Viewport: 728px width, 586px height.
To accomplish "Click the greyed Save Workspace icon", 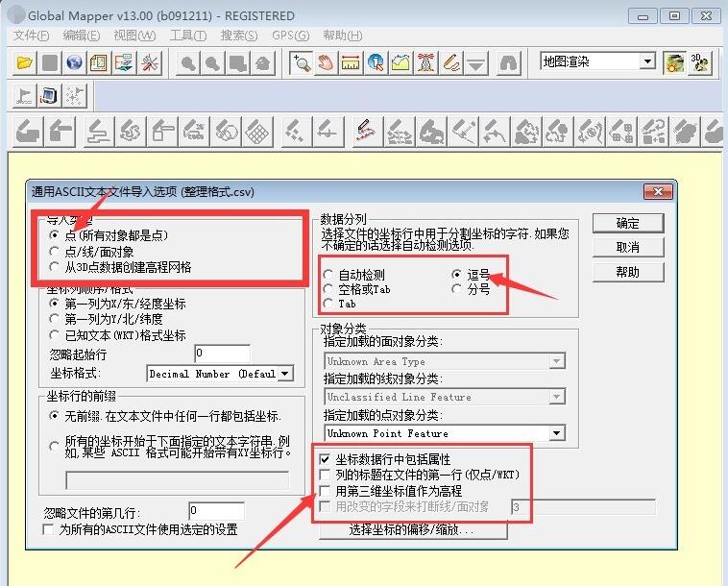I will click(x=50, y=62).
